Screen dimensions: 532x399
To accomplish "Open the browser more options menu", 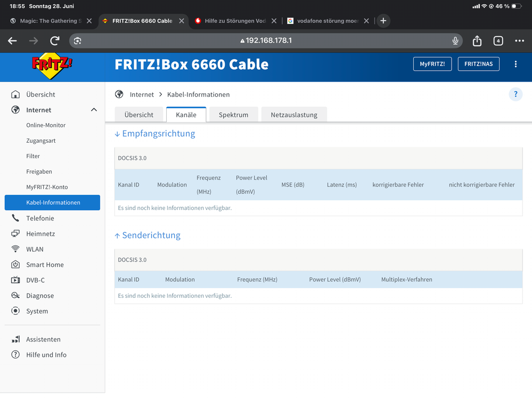I will [x=519, y=40].
